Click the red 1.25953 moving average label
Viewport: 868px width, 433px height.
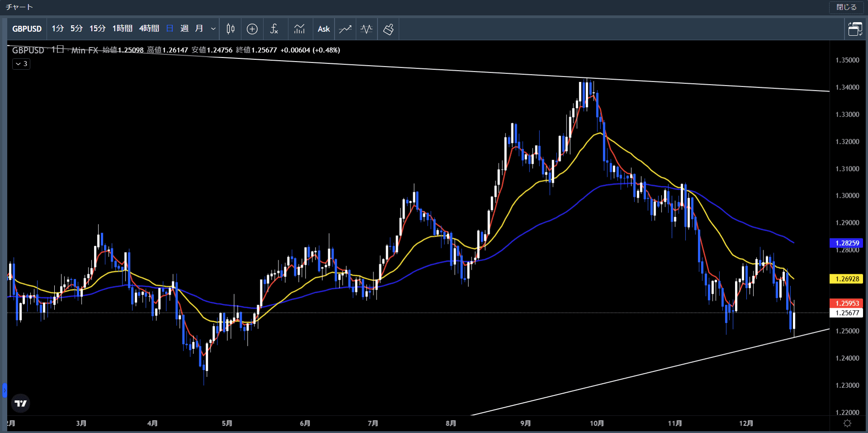(847, 303)
